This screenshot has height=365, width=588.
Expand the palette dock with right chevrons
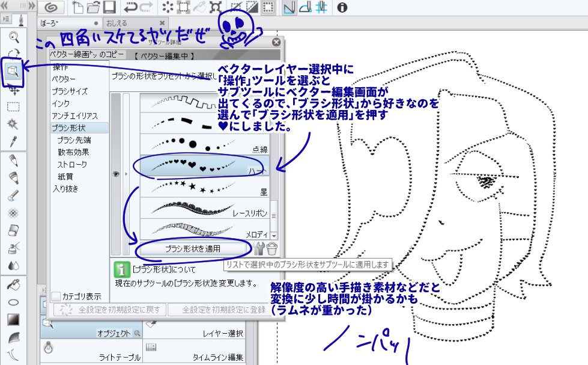pos(32,5)
